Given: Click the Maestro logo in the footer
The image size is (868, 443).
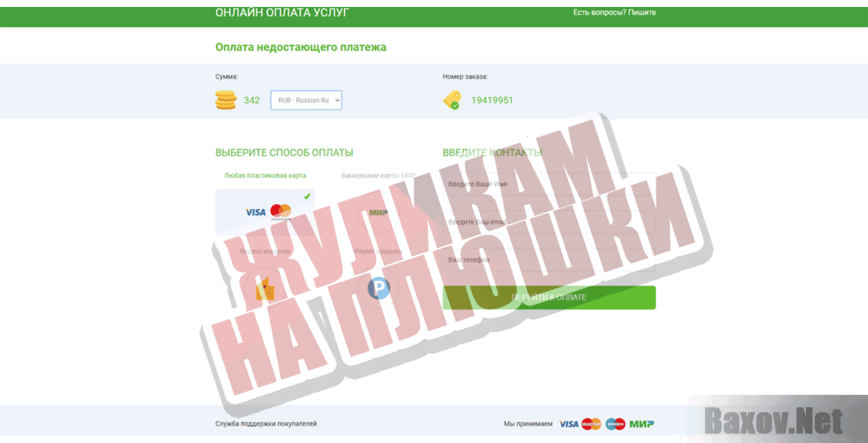Looking at the screenshot, I should (x=615, y=422).
